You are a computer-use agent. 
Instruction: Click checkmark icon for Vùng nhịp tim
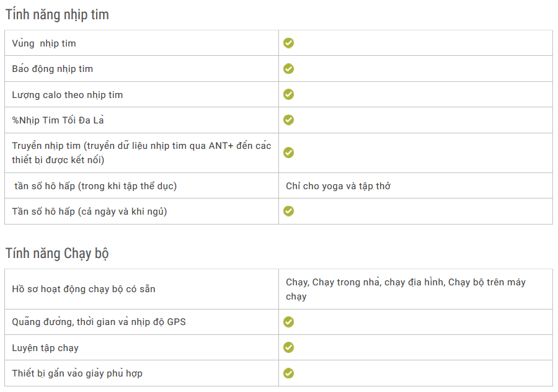tap(288, 43)
